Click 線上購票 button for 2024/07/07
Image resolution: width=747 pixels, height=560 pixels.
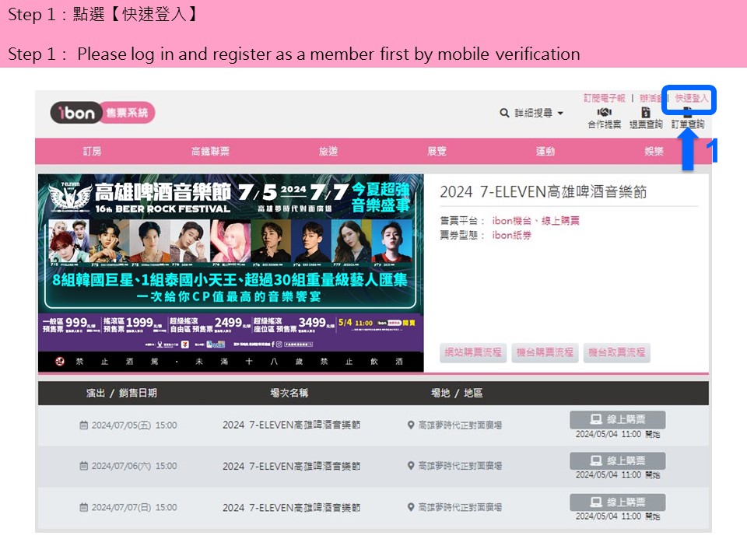(x=617, y=502)
